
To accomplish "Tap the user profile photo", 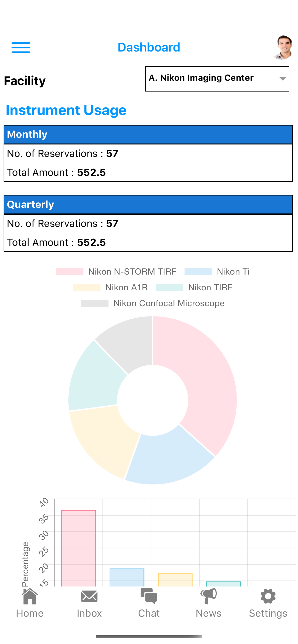I will (x=283, y=47).
